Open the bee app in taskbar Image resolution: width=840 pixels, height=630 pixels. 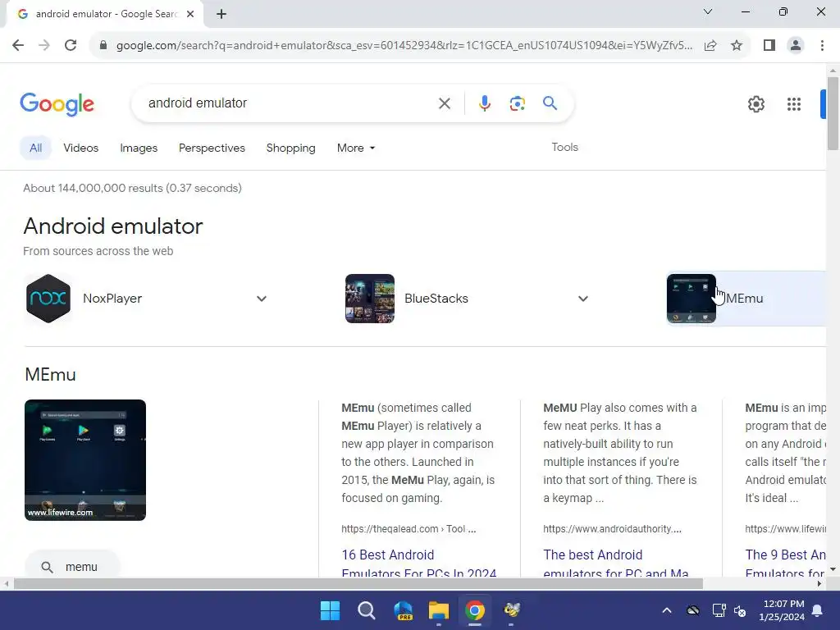click(x=512, y=610)
